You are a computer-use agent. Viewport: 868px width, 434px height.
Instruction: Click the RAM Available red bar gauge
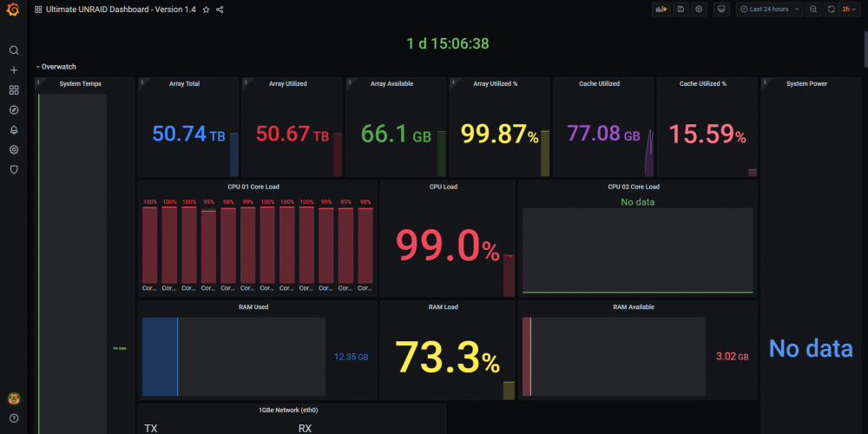pyautogui.click(x=527, y=357)
